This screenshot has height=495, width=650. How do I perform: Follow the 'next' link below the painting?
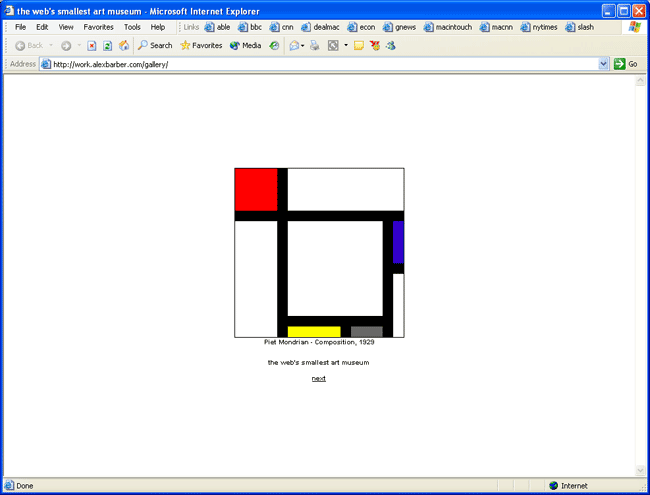click(x=319, y=379)
